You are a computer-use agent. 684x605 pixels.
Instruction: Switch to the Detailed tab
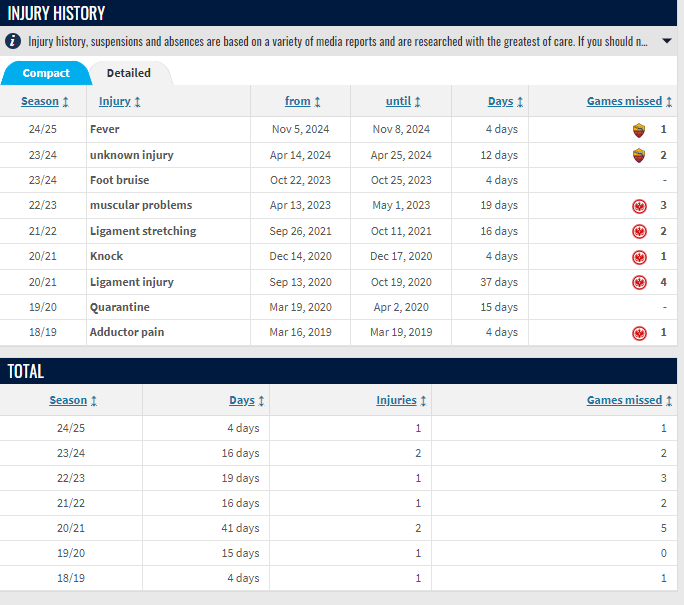129,73
